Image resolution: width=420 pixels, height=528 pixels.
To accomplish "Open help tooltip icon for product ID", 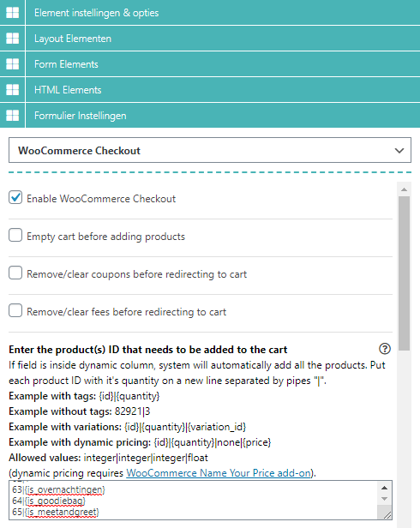I will tap(385, 349).
